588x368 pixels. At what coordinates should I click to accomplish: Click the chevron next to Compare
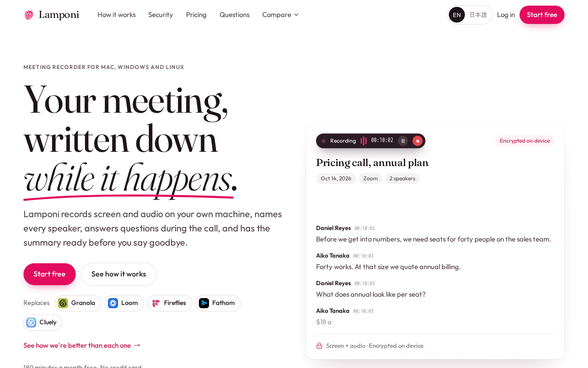[x=296, y=15]
